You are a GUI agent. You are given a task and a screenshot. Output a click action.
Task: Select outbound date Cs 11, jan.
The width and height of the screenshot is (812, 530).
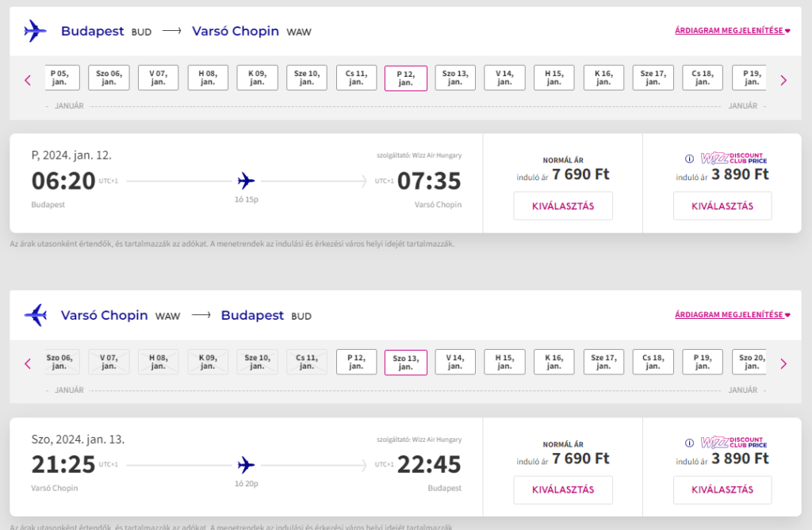click(x=356, y=78)
